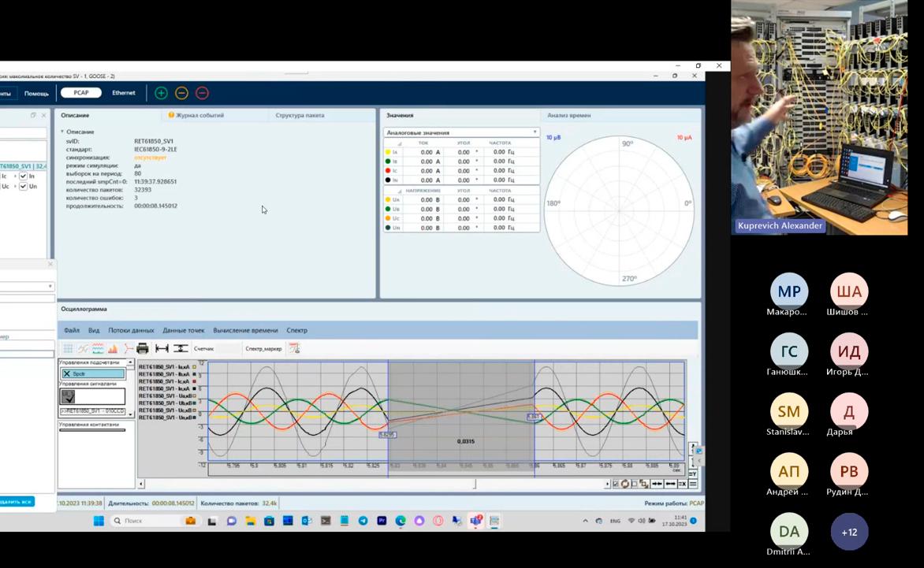
Task: Open Microsoft Edge from taskbar
Action: click(x=401, y=521)
